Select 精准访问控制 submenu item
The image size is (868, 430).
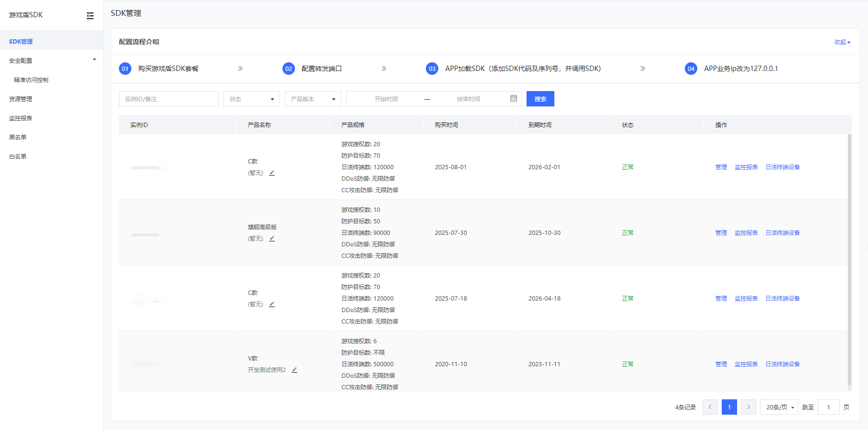point(31,80)
